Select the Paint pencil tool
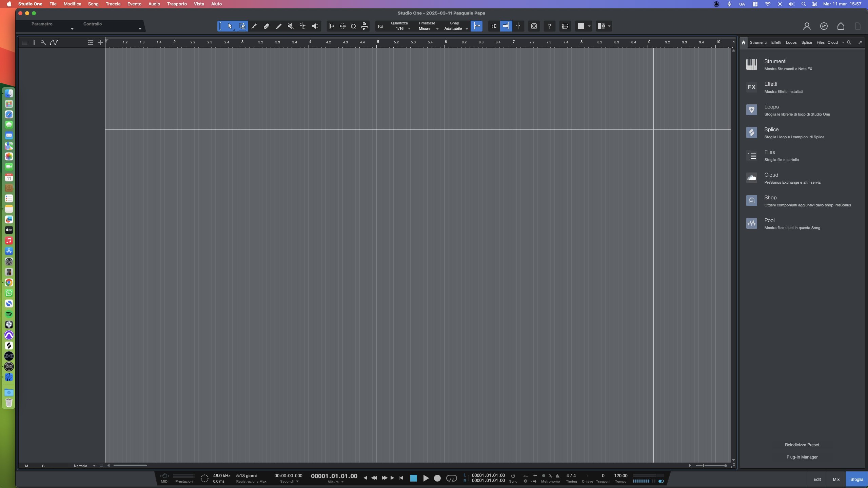Viewport: 868px width, 488px height. 279,26
